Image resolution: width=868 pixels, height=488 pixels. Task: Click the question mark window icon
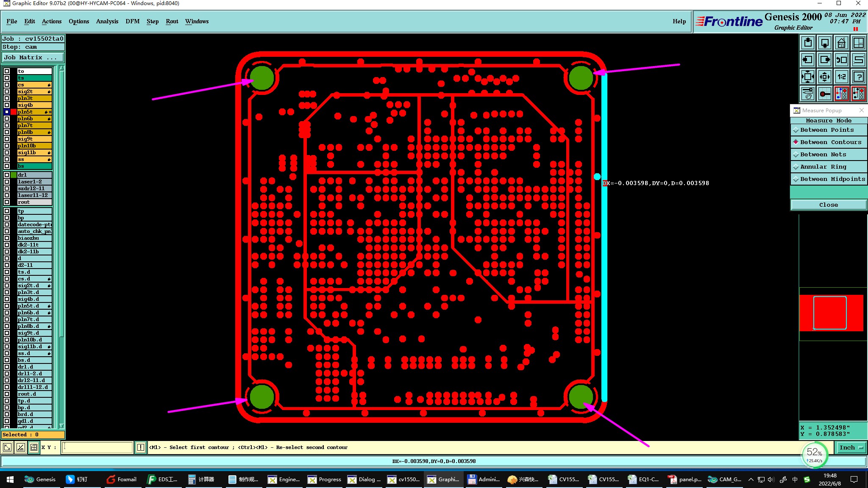pyautogui.click(x=858, y=77)
